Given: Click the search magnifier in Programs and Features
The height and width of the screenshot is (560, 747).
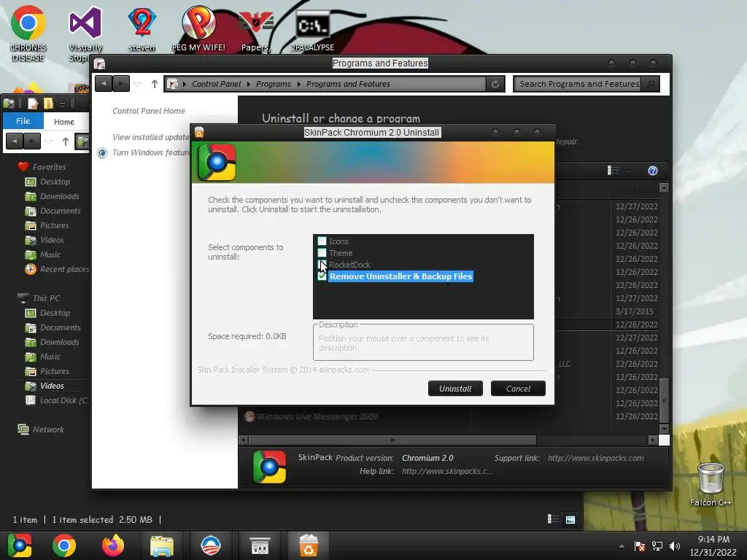Looking at the screenshot, I should tap(650, 85).
